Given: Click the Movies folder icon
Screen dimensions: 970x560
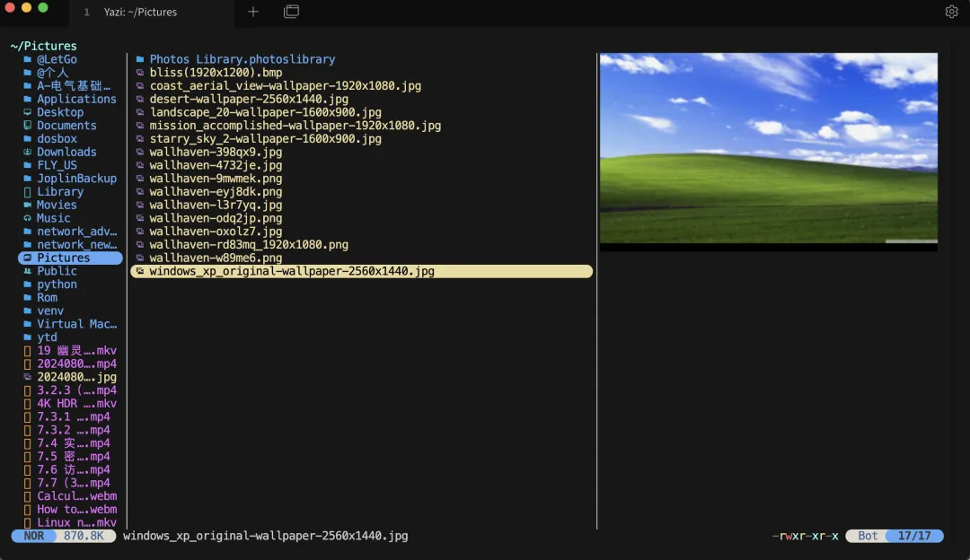Looking at the screenshot, I should (27, 206).
